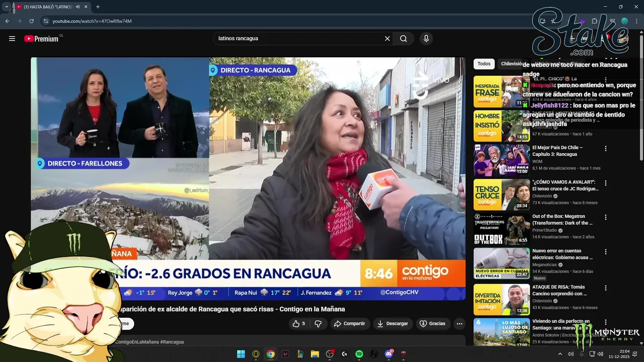The width and height of the screenshot is (644, 362).
Task: Click the Gracias thanks button
Action: [433, 324]
